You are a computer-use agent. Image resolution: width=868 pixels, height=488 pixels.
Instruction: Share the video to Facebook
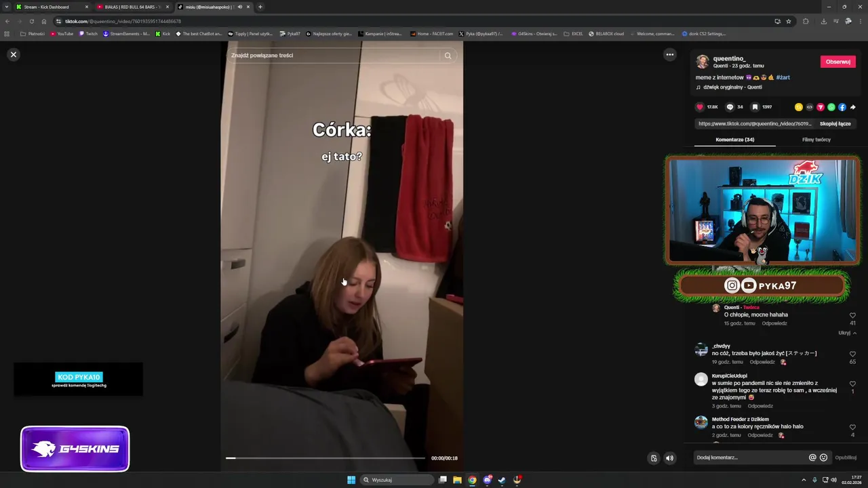pos(842,107)
